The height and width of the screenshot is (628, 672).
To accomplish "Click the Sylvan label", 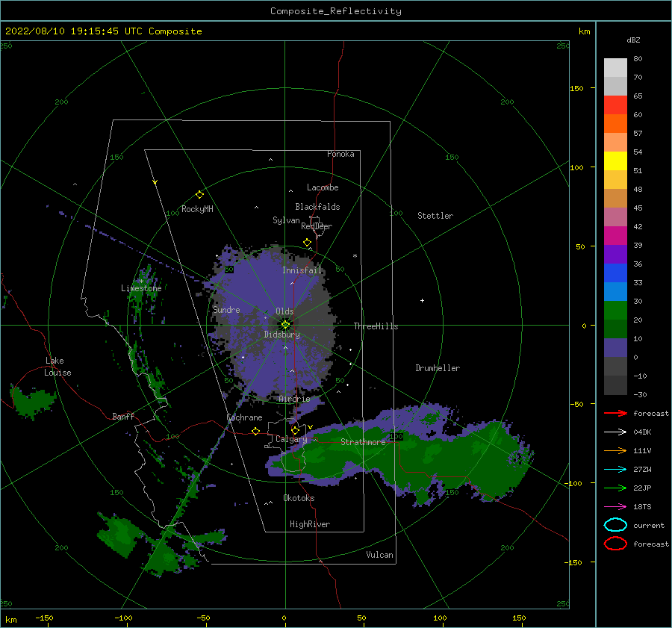I will [286, 220].
